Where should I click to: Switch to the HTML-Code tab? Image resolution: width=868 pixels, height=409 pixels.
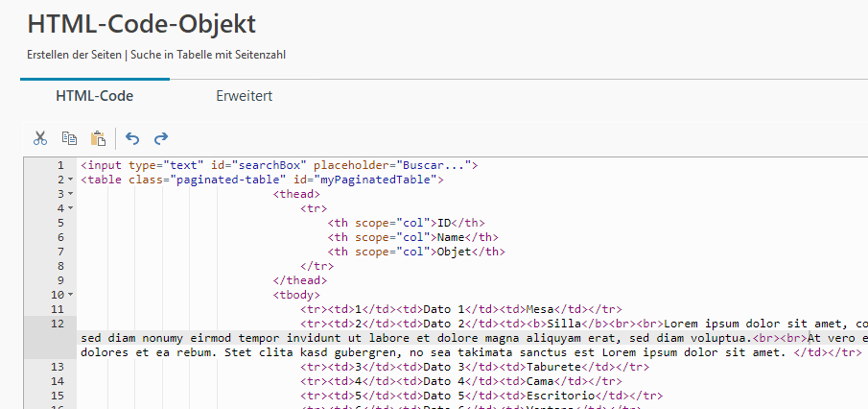click(94, 96)
